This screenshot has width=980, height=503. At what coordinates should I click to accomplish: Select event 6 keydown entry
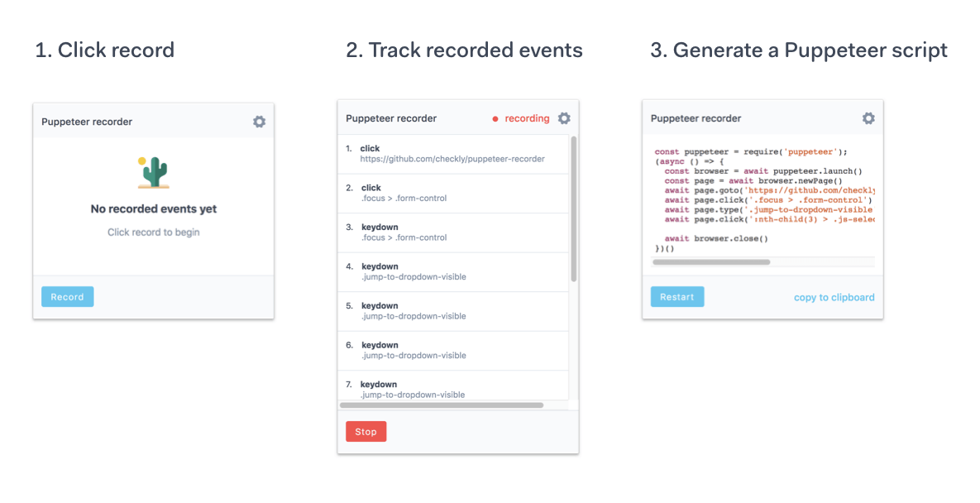[x=453, y=351]
